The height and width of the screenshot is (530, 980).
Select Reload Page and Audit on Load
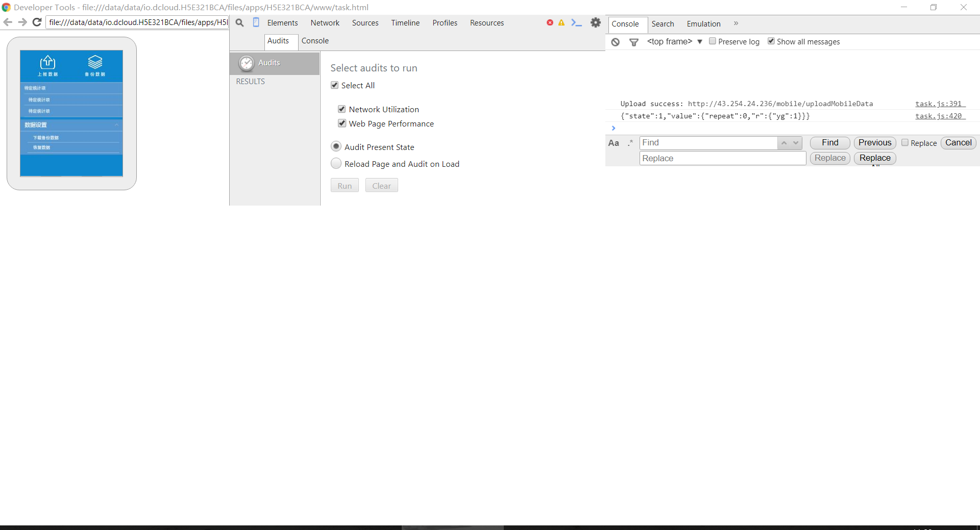point(336,163)
